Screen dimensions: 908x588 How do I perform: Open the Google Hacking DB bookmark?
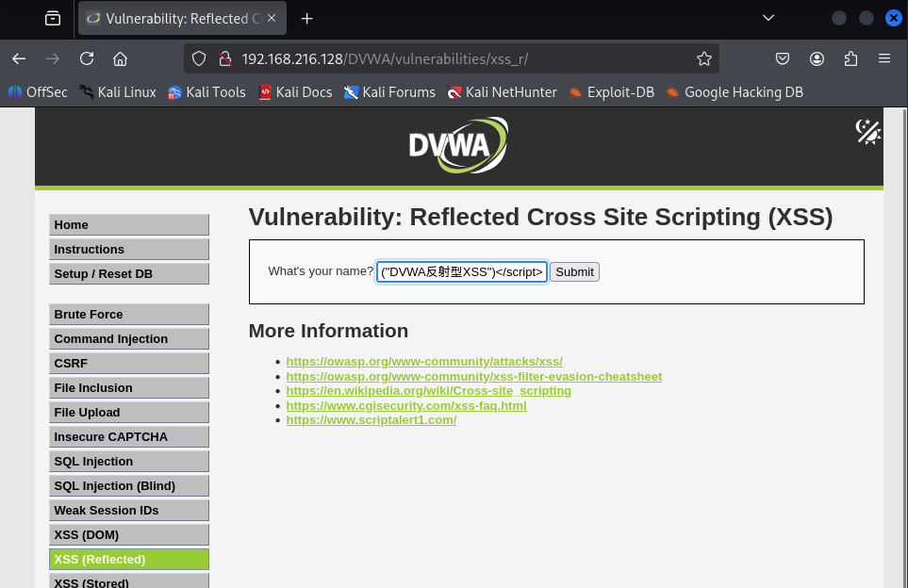pyautogui.click(x=735, y=92)
